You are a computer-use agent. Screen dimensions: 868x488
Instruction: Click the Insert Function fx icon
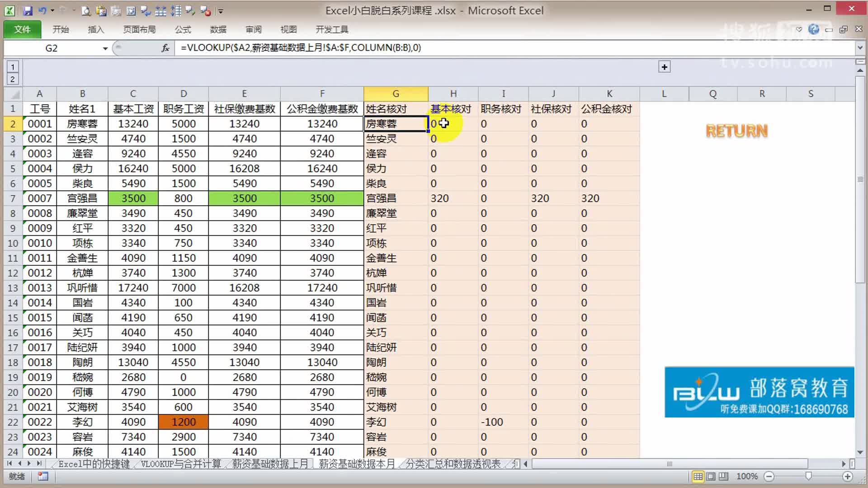tap(165, 48)
